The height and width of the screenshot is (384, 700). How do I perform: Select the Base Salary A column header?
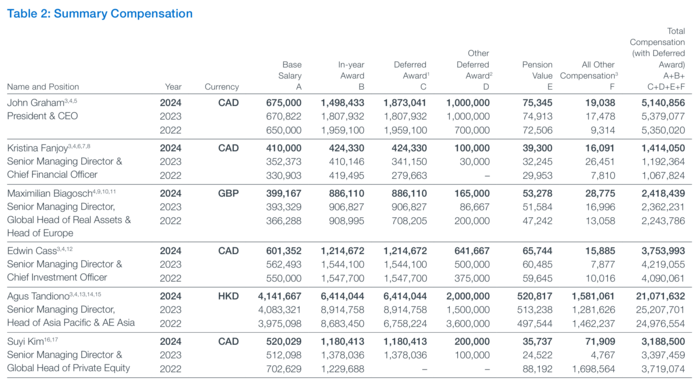(x=290, y=76)
